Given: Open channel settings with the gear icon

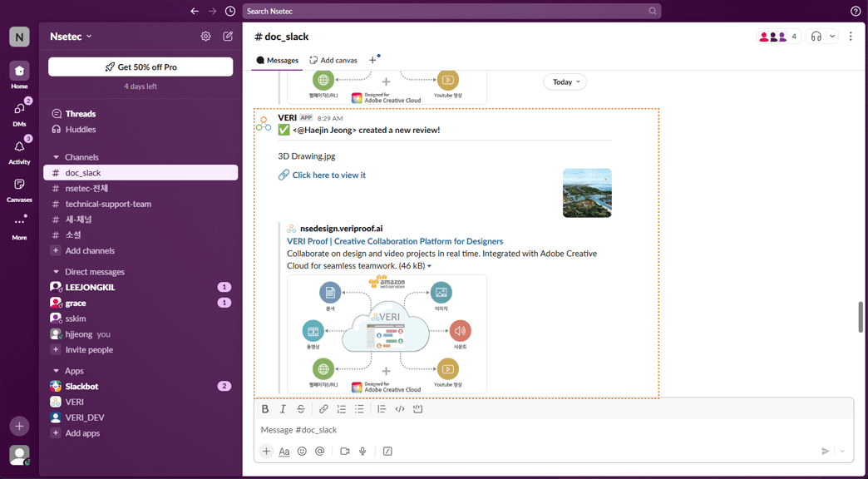Looking at the screenshot, I should click(205, 36).
